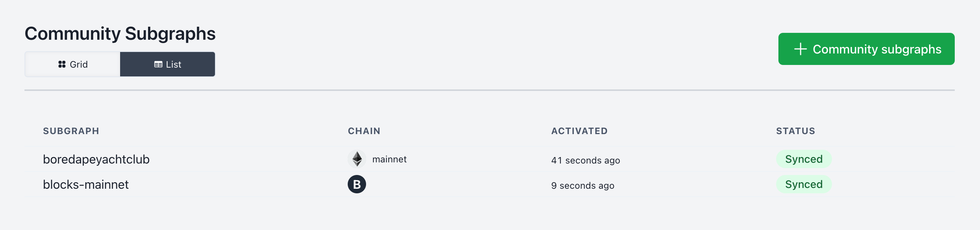Viewport: 980px width, 230px height.
Task: Add new Community subgraphs via green button
Action: [x=866, y=49]
